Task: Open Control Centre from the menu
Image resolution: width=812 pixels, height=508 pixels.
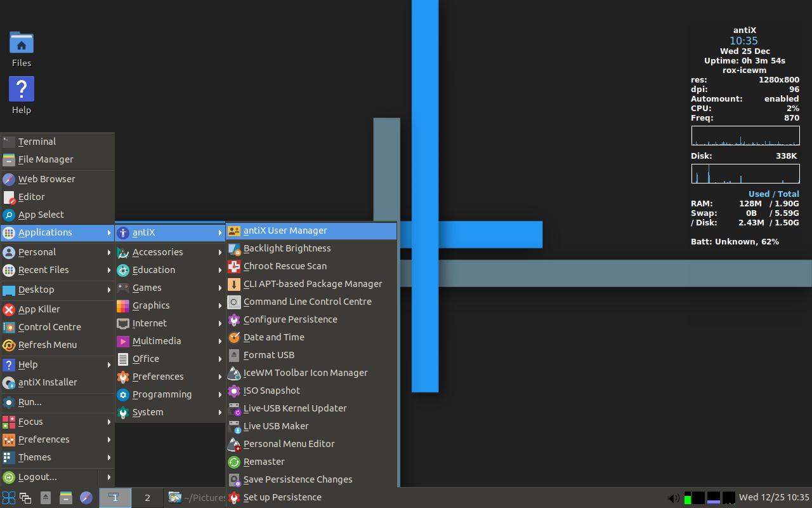Action: tap(58, 327)
